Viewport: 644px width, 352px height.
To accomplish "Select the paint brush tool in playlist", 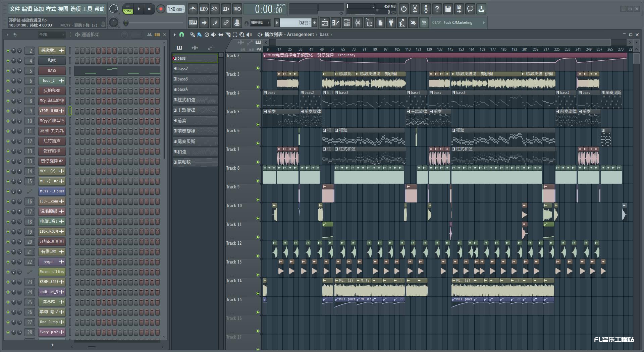I will 200,35.
